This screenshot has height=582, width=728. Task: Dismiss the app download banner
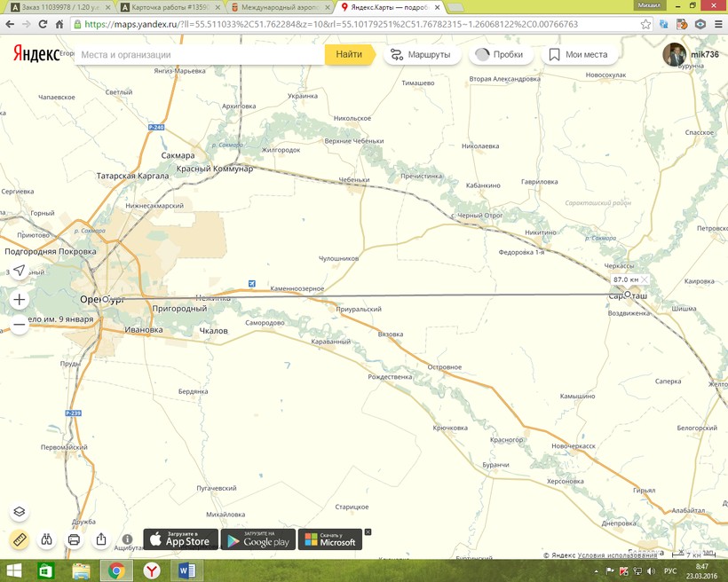click(x=368, y=532)
